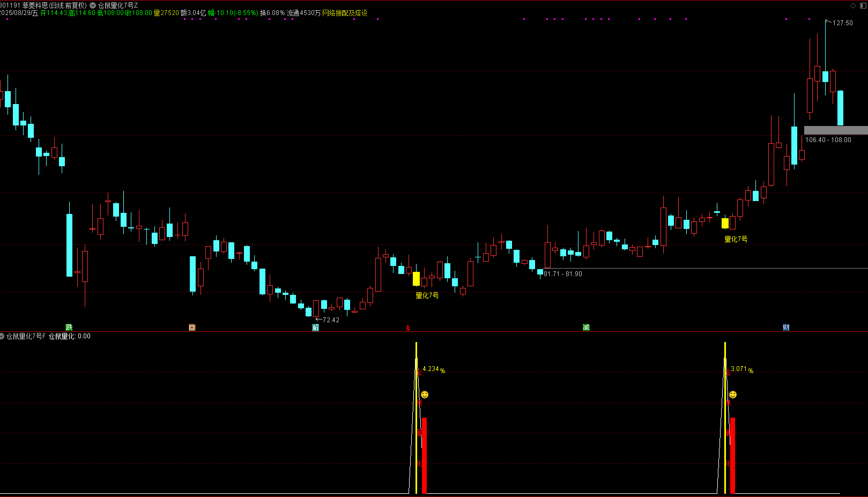The height and width of the screenshot is (497, 868).
Task: Click the 2025/08/29/五 date readout
Action: pyautogui.click(x=19, y=13)
